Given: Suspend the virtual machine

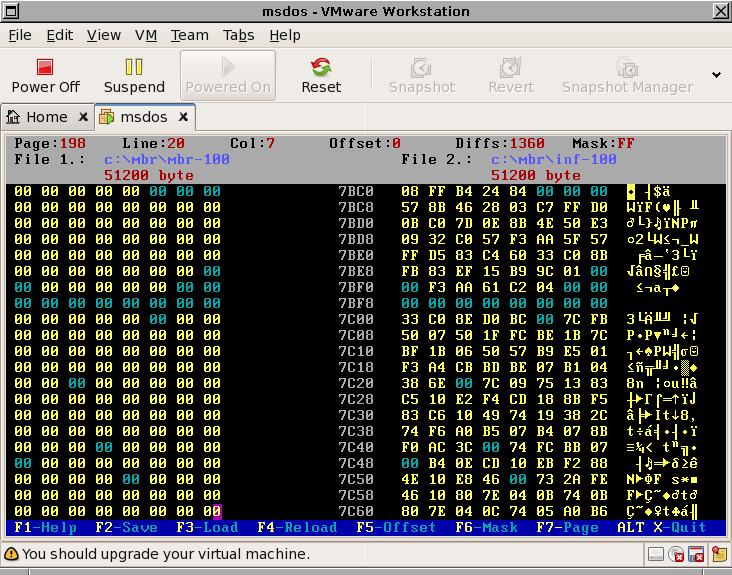Looking at the screenshot, I should [x=134, y=76].
